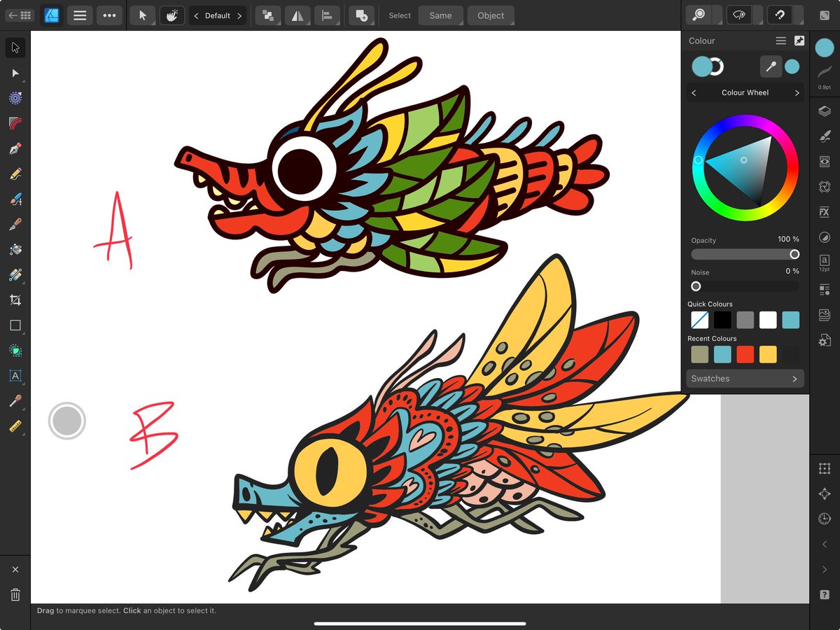Select the Vector Crop tool
This screenshot has width=840, height=630.
point(15,300)
